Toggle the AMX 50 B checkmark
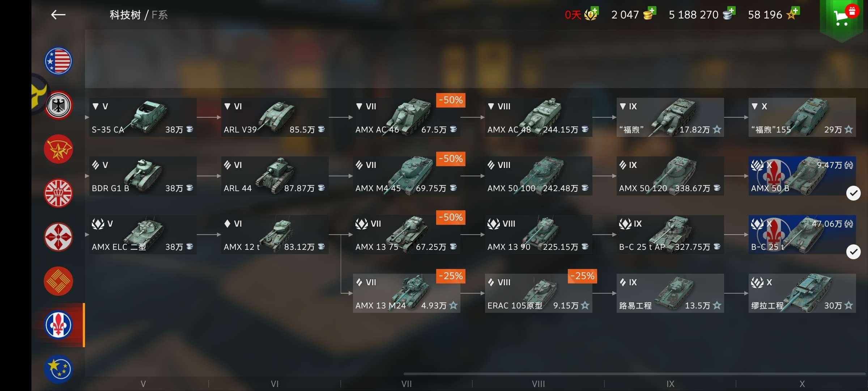Screen dimensions: 868x391 coord(853,193)
